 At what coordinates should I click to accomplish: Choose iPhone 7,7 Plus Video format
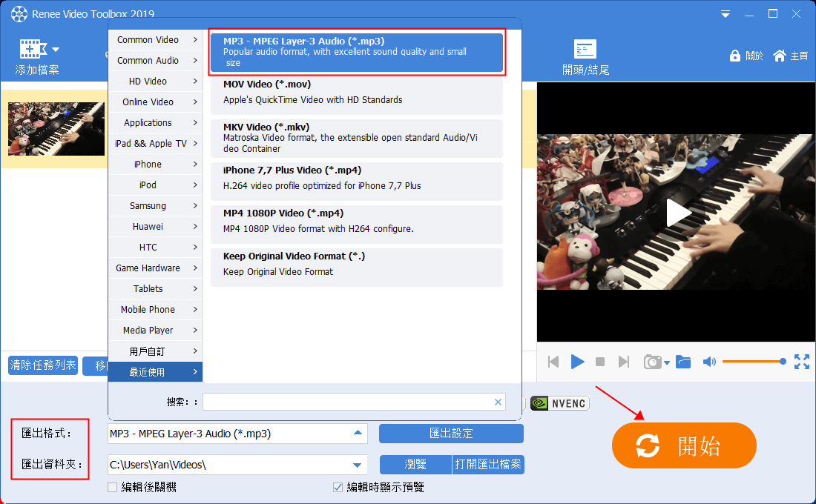tap(357, 182)
